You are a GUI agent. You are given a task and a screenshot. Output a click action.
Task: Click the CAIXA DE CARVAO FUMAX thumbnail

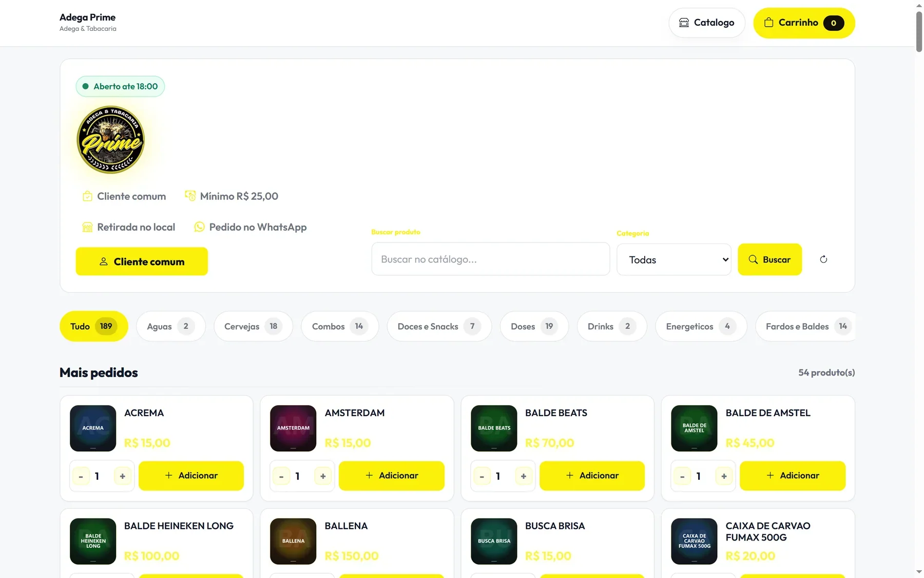click(x=694, y=541)
